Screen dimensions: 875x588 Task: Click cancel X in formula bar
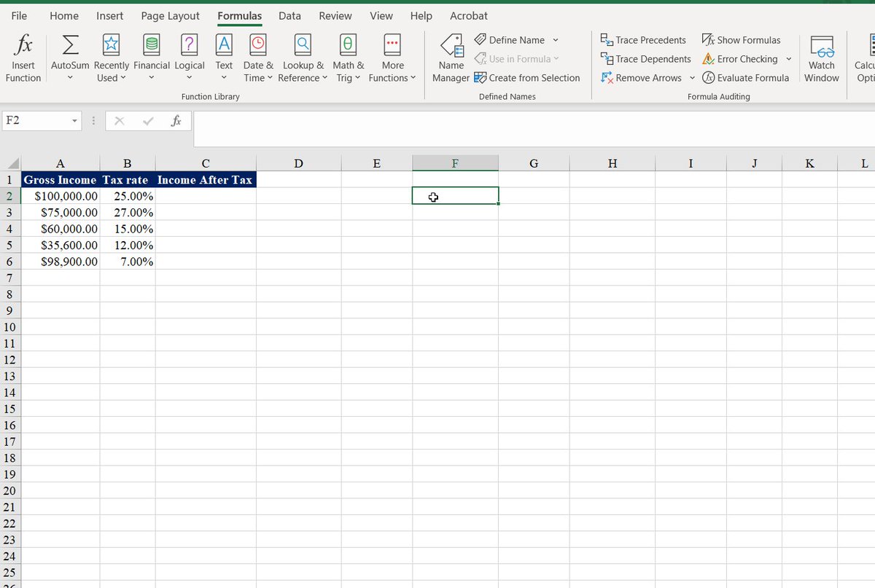coord(120,121)
